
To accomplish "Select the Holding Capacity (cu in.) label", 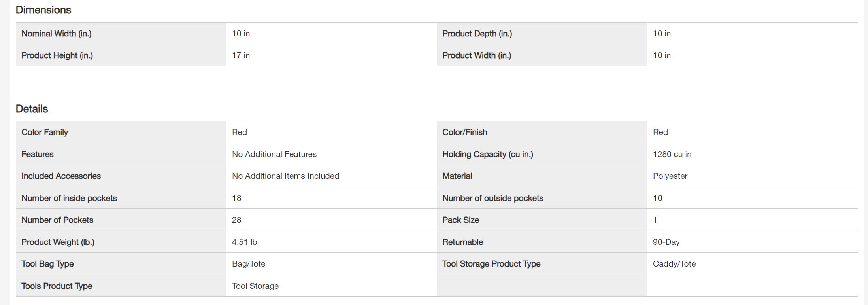I will [x=488, y=154].
